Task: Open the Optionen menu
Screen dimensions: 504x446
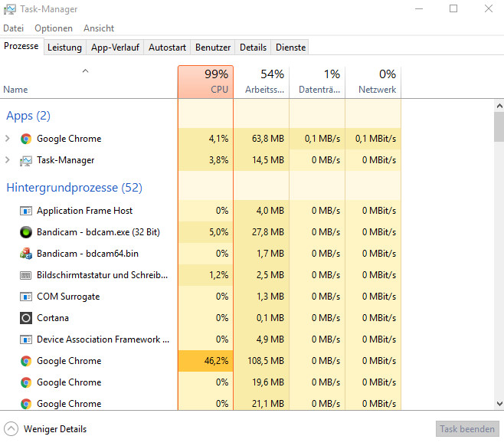Action: coord(54,28)
